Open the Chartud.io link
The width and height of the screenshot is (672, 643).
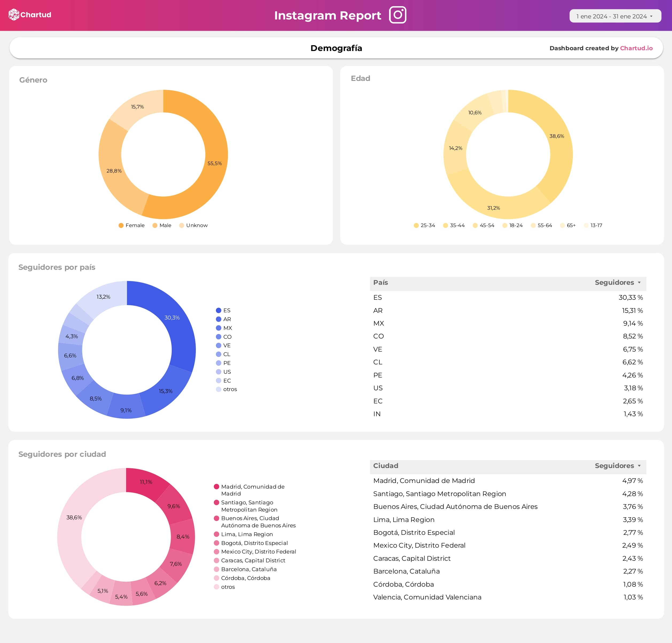[x=636, y=48]
